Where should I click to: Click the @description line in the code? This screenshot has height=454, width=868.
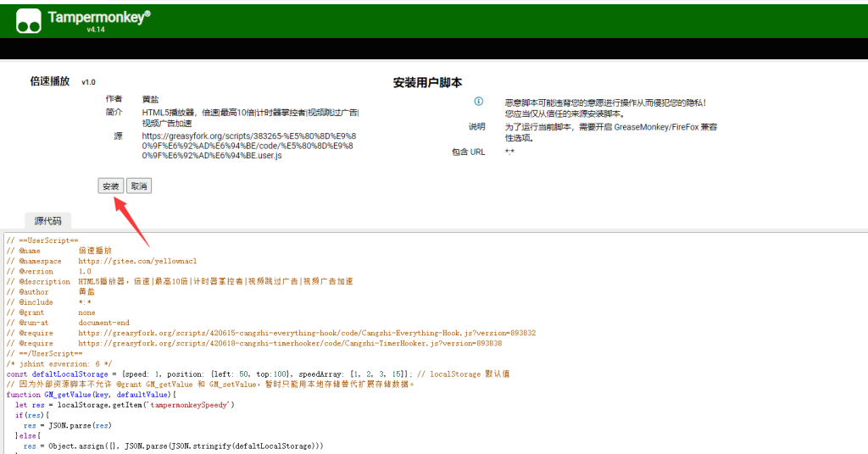(x=180, y=281)
